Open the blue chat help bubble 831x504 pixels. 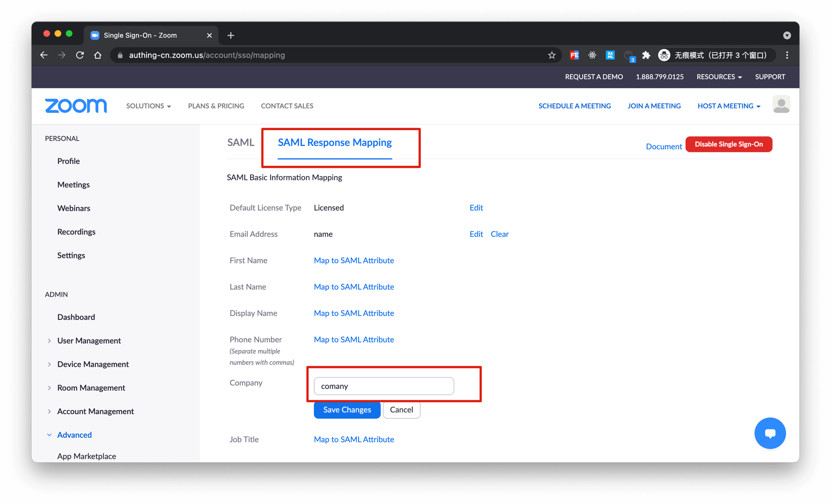point(770,433)
